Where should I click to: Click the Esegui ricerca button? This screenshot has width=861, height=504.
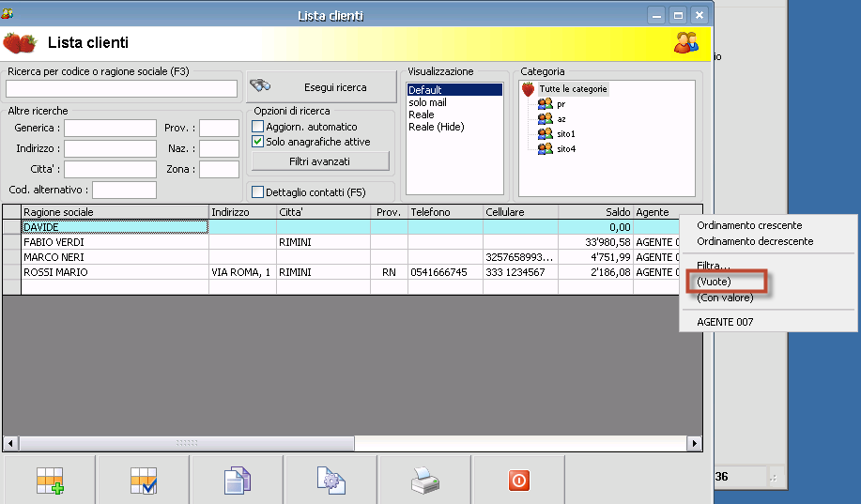[x=321, y=86]
